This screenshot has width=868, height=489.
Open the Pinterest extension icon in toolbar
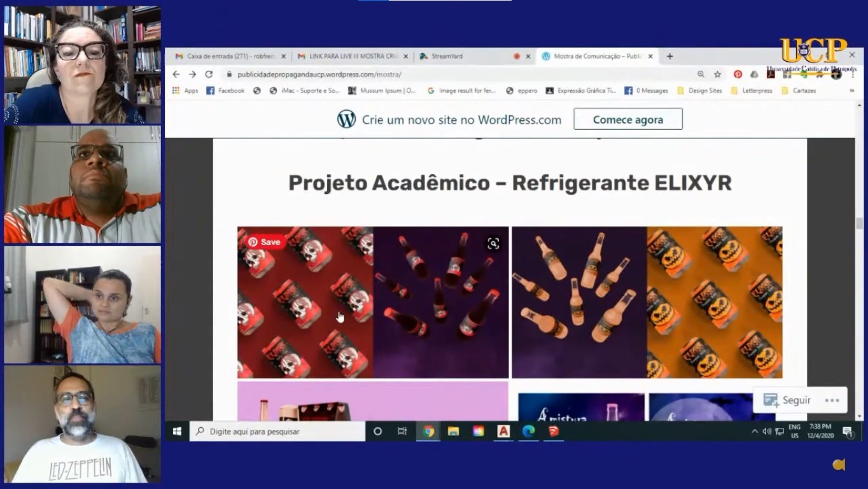[738, 74]
